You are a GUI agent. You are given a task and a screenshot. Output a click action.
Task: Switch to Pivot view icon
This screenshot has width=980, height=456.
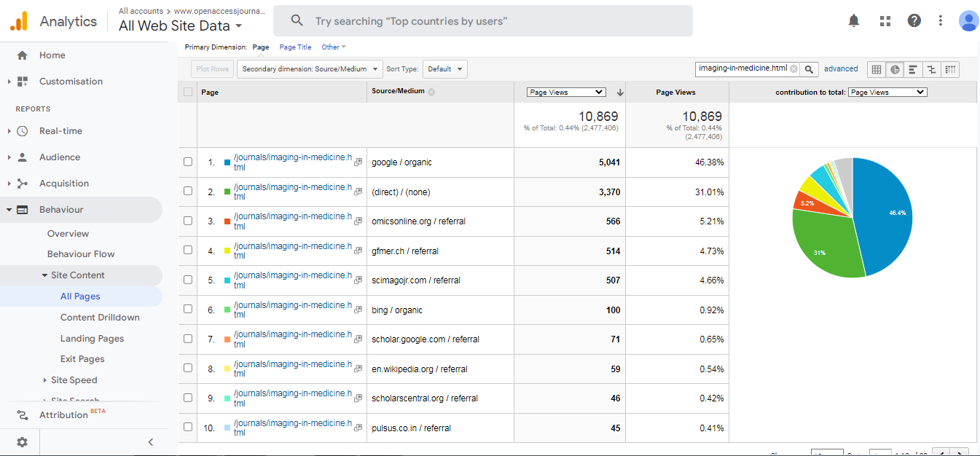point(949,69)
